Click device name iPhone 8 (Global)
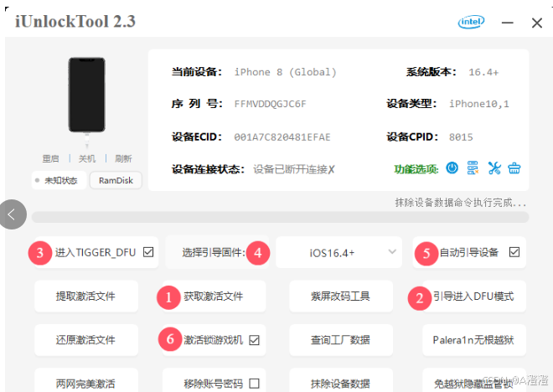Screen dimensions: 553x392 click(x=286, y=72)
